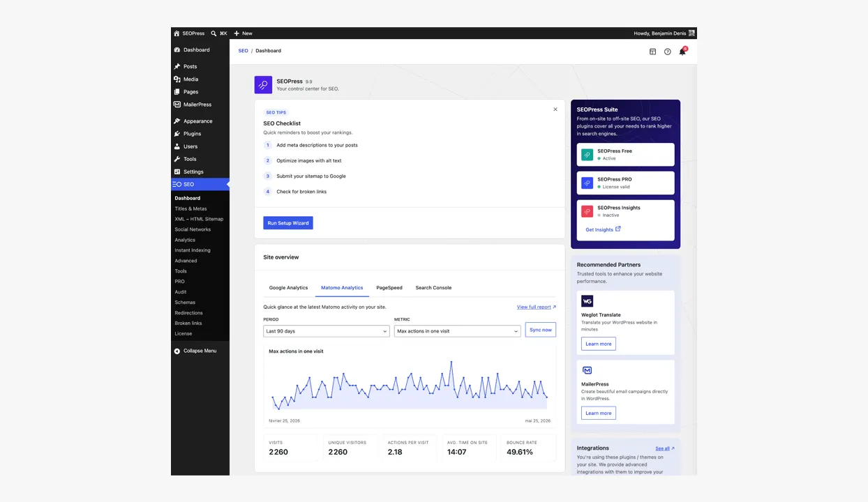868x502 pixels.
Task: Open the help question mark icon
Action: pos(667,52)
